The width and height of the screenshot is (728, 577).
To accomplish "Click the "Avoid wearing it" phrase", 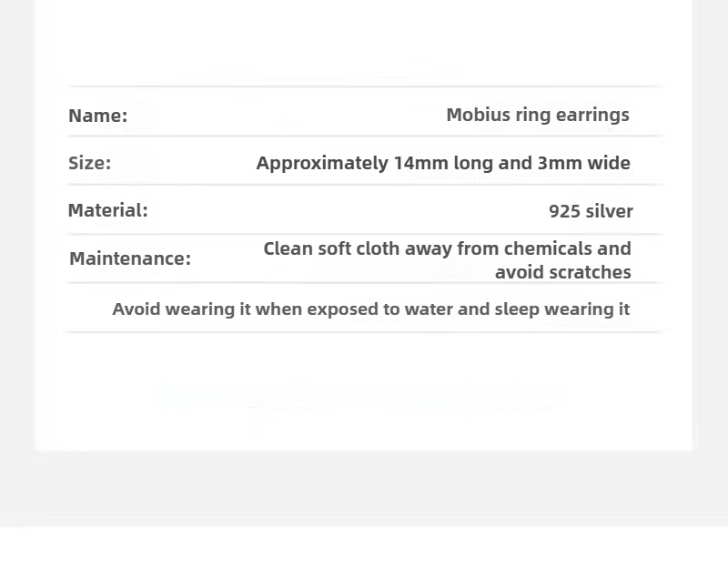I will 181,309.
